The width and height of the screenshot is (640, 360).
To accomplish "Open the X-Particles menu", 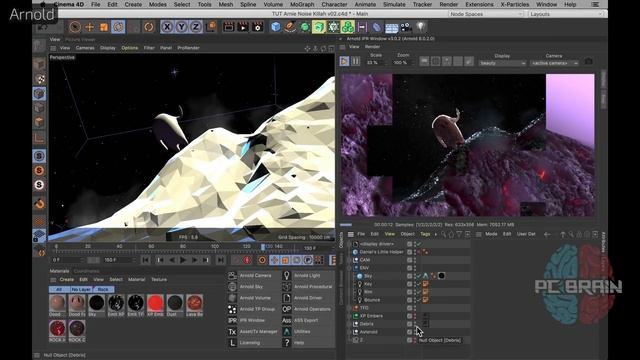I will (x=515, y=4).
